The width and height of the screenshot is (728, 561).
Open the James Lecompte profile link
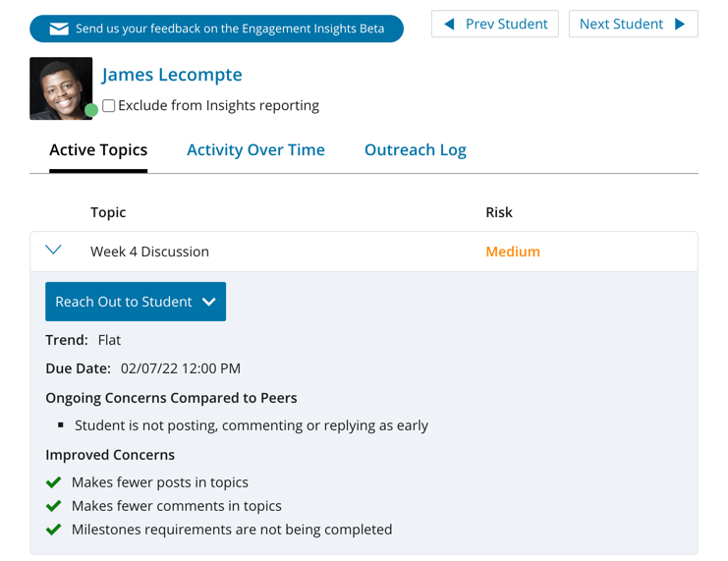click(172, 75)
